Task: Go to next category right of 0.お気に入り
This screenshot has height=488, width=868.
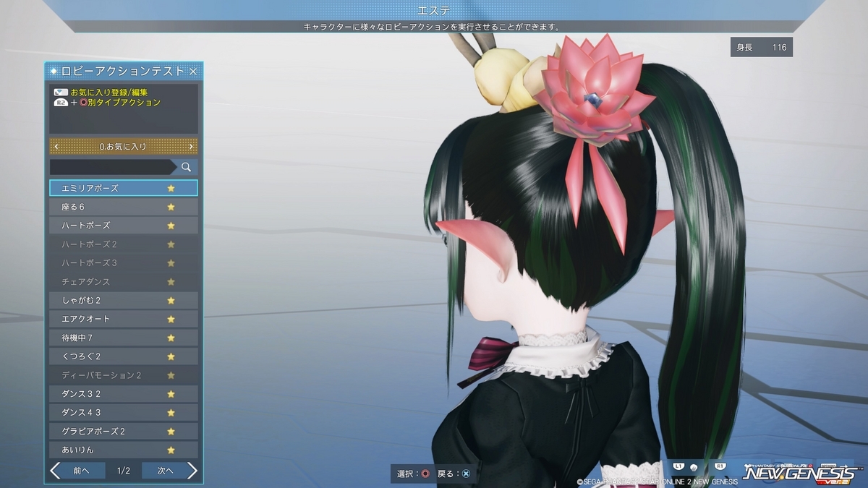Action: 191,147
